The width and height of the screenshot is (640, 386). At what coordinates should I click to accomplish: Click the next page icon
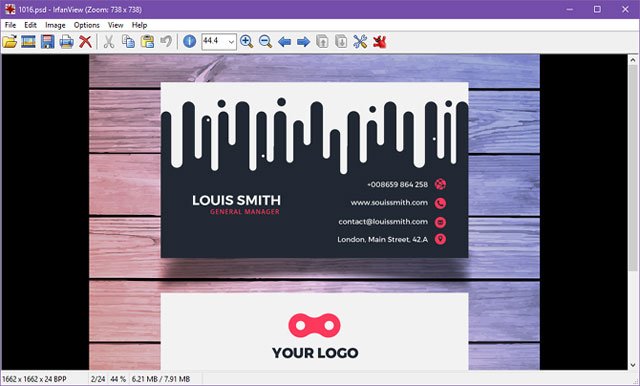[341, 42]
